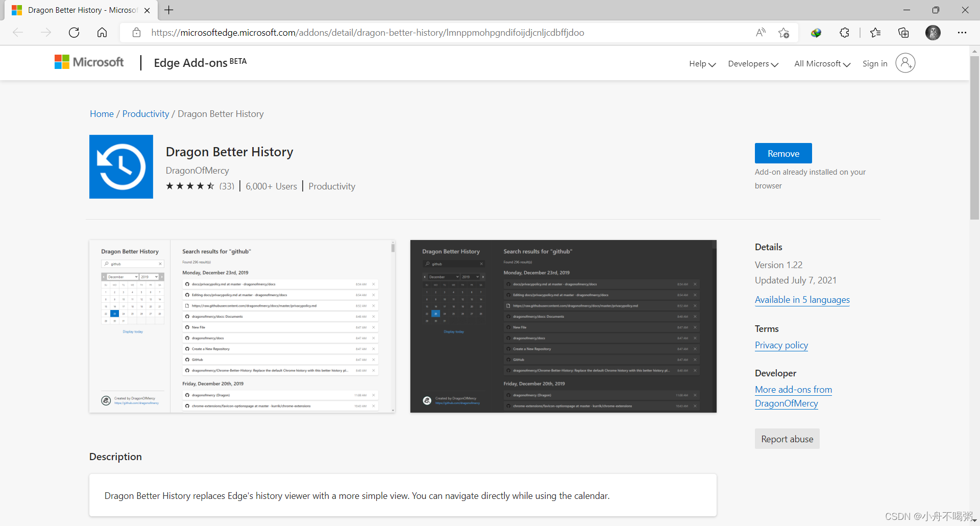Select the Dragon Better History browser tab
The height and width of the screenshot is (526, 980).
tap(82, 10)
